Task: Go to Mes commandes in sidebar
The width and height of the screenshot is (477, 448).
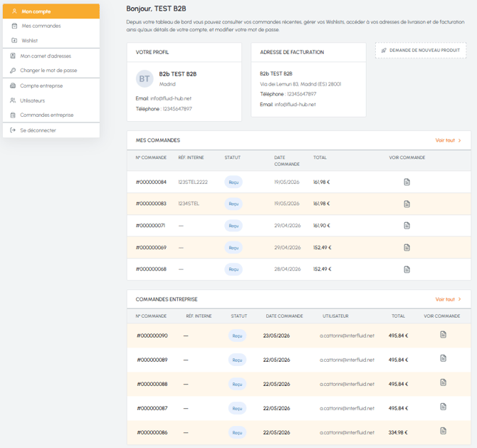Action: (51, 26)
